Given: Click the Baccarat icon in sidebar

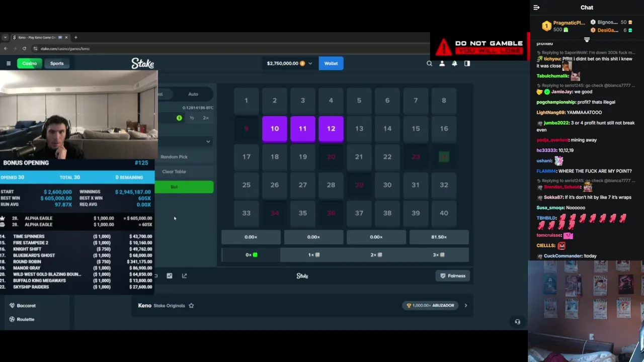Looking at the screenshot, I should click(x=12, y=305).
